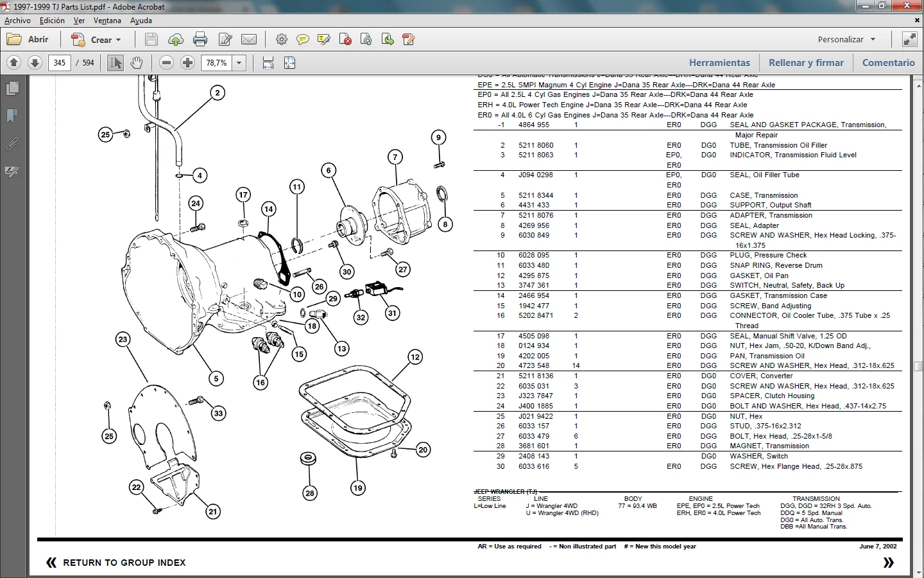
Task: Click the 'WASHER, Switch' description
Action: [759, 456]
